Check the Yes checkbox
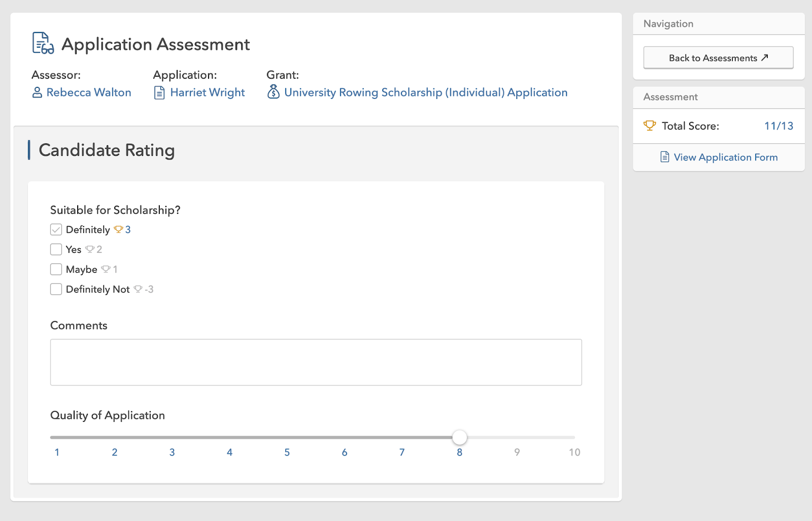The width and height of the screenshot is (812, 521). click(56, 249)
